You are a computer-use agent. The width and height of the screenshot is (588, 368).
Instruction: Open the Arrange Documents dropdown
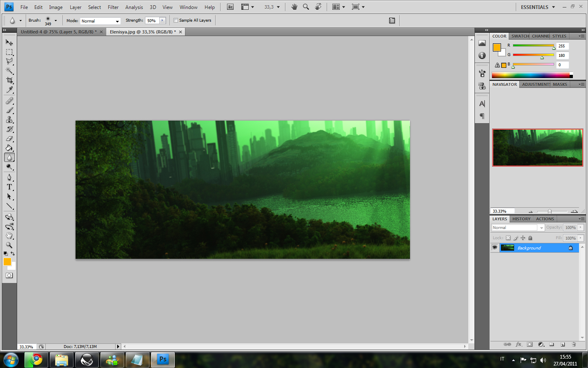click(339, 7)
